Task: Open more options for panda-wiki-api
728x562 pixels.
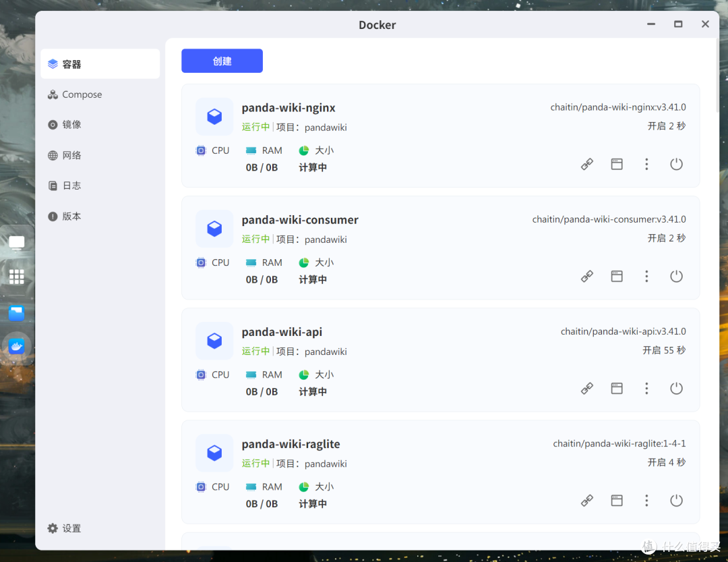Action: (646, 388)
